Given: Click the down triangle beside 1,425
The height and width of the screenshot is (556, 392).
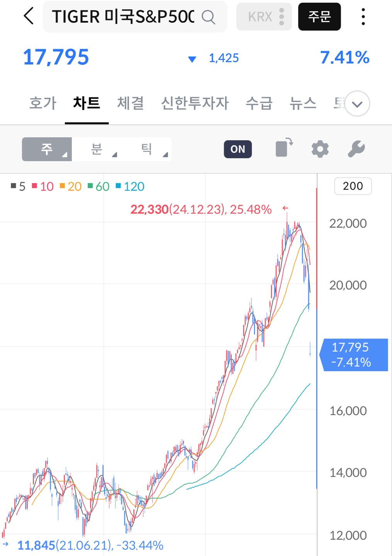Looking at the screenshot, I should coord(192,59).
